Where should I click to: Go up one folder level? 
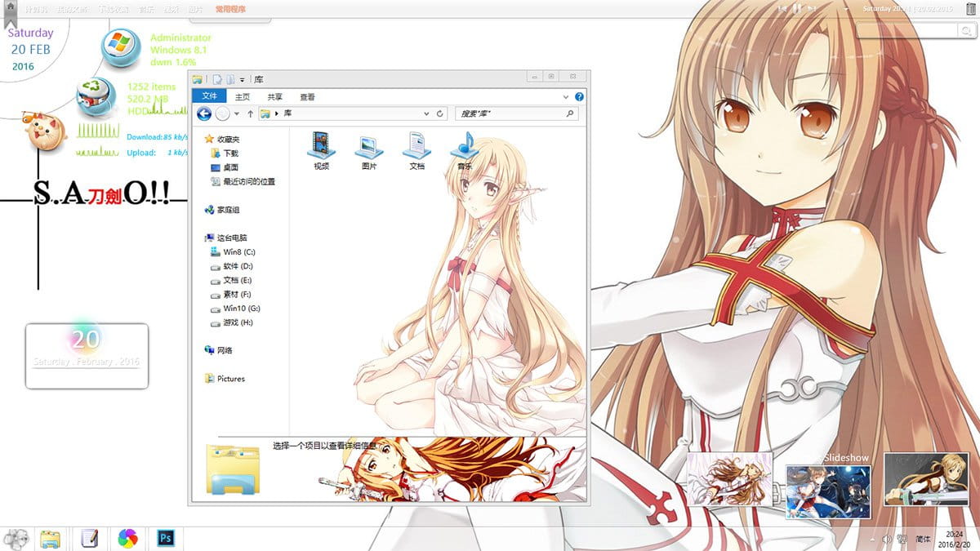tap(250, 113)
